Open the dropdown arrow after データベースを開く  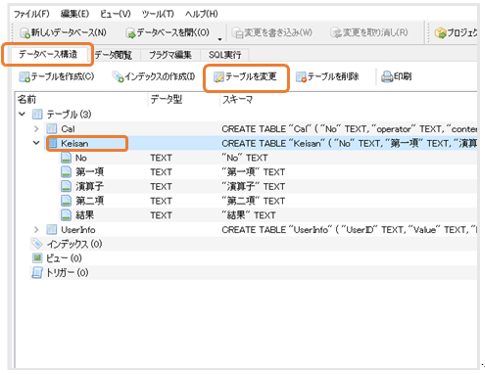pos(220,39)
